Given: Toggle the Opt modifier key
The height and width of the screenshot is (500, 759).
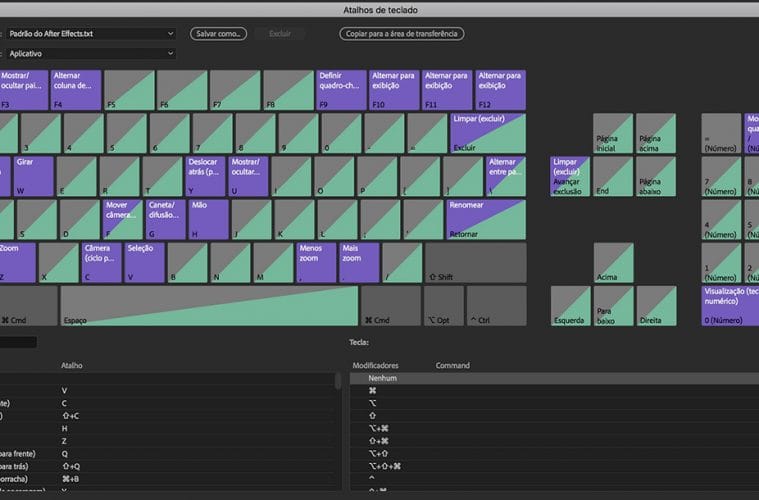Looking at the screenshot, I should pyautogui.click(x=443, y=305).
